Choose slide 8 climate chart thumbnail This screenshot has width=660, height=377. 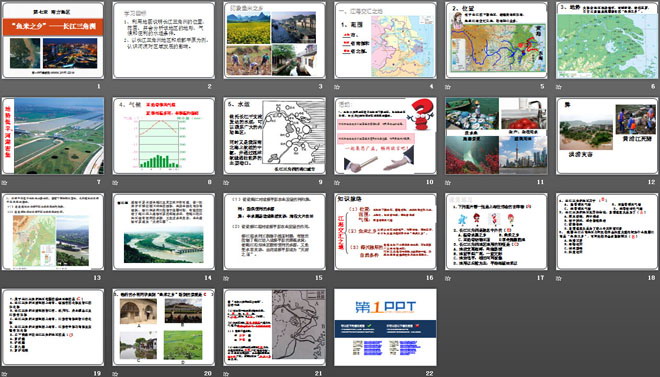[x=163, y=135]
